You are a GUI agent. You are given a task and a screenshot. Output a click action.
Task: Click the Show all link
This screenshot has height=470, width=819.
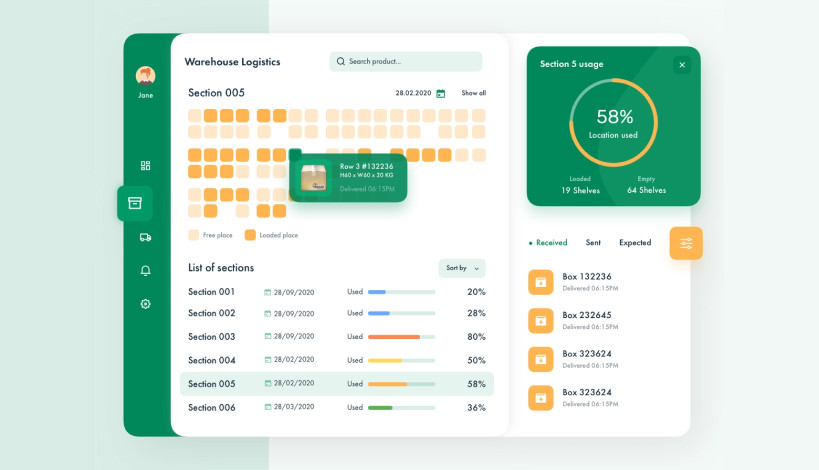473,93
